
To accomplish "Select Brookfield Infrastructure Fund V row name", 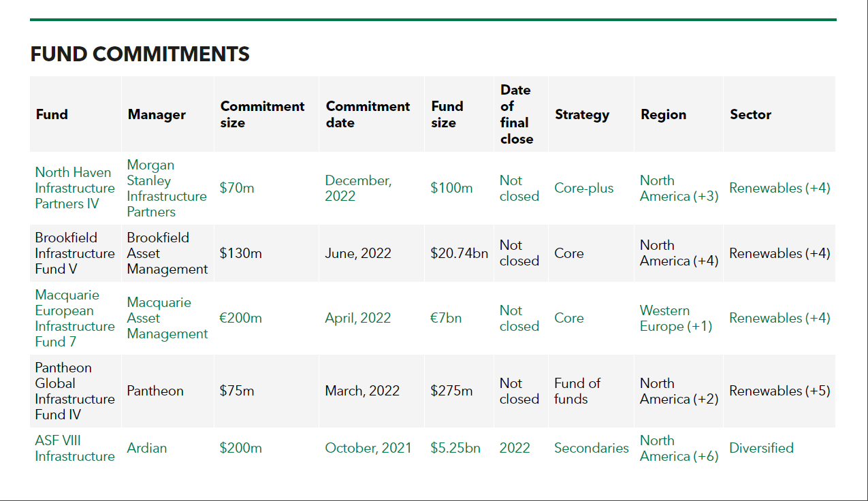I will (x=75, y=253).
